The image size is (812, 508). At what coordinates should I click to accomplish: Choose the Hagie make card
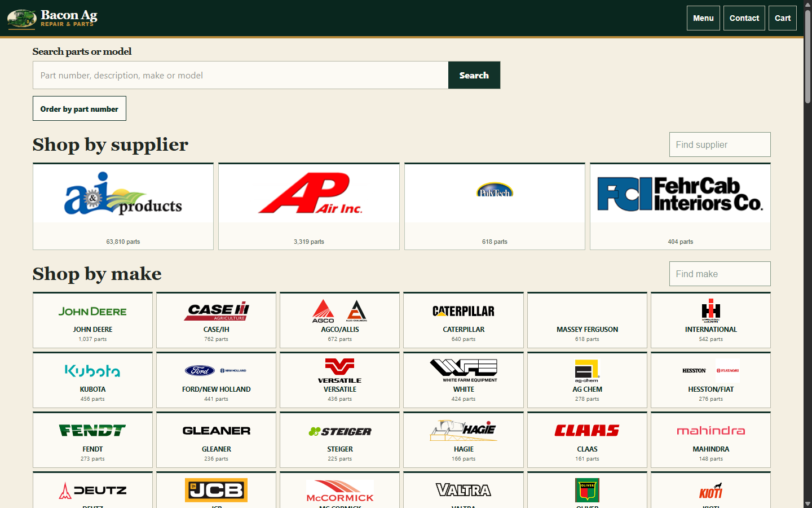click(x=464, y=440)
